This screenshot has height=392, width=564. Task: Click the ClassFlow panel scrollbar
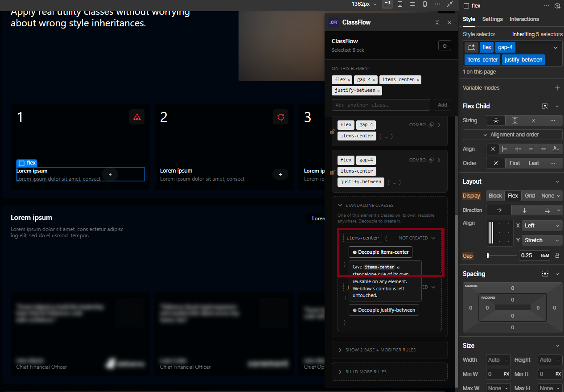pos(456,301)
